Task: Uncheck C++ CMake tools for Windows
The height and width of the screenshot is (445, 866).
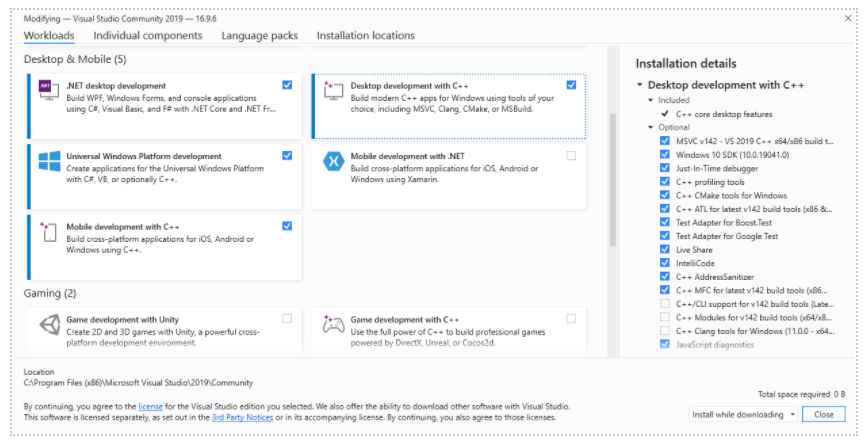Action: click(x=665, y=195)
